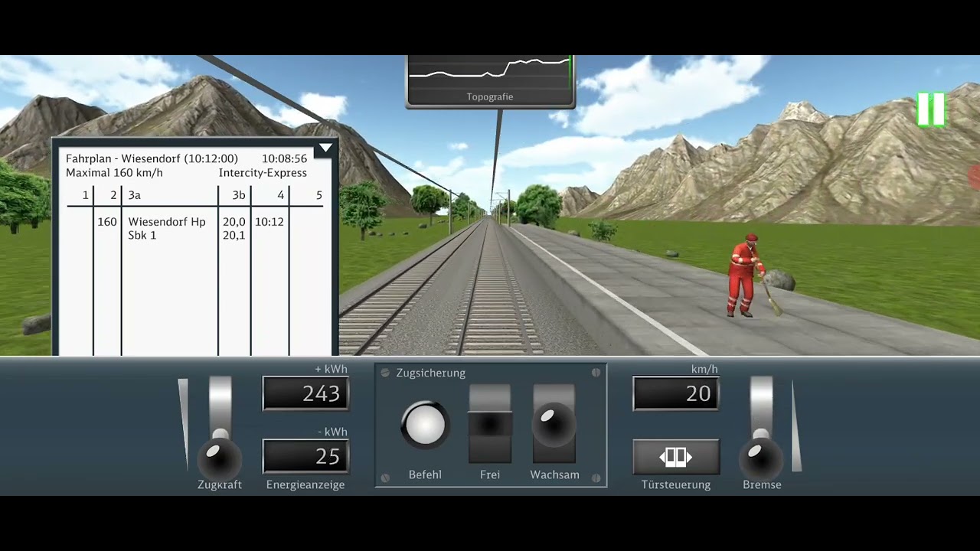The width and height of the screenshot is (980, 551).
Task: Click the 10:12 arrival time cell
Action: pyautogui.click(x=269, y=222)
